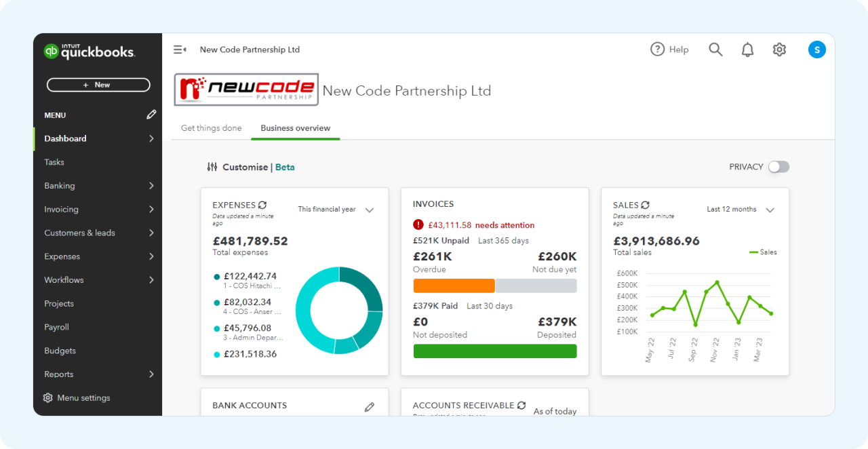868x449 pixels.
Task: Expand the Expenses submenu chevron
Action: pos(151,256)
